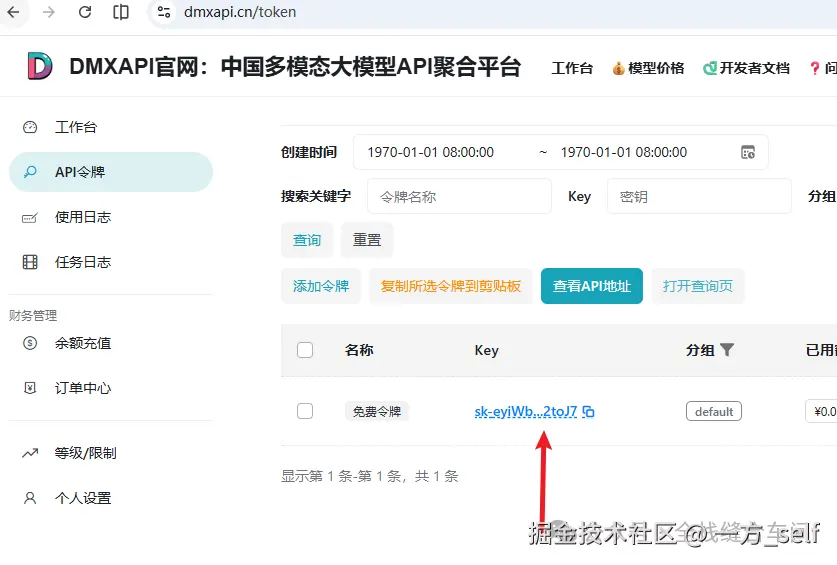Click the 添加令牌 button
The width and height of the screenshot is (837, 565).
[x=321, y=286]
